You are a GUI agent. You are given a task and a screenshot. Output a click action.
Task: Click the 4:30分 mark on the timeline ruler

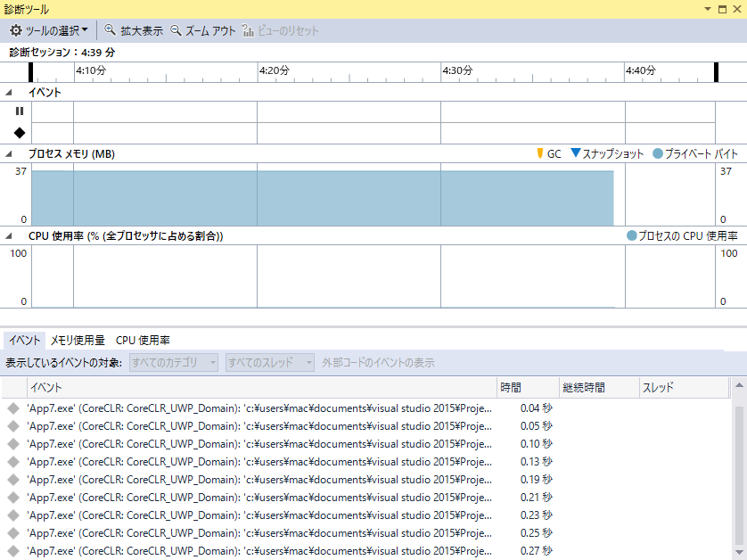point(457,70)
